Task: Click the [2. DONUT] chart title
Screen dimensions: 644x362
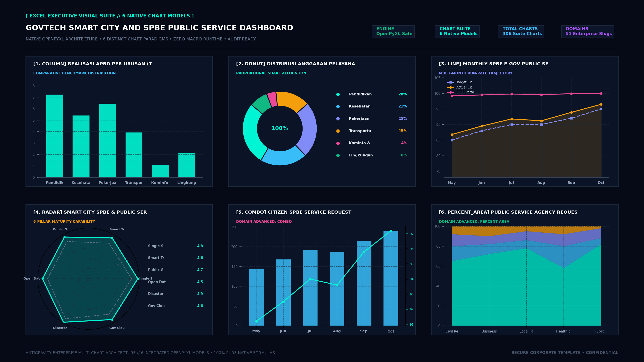Action: pyautogui.click(x=295, y=64)
